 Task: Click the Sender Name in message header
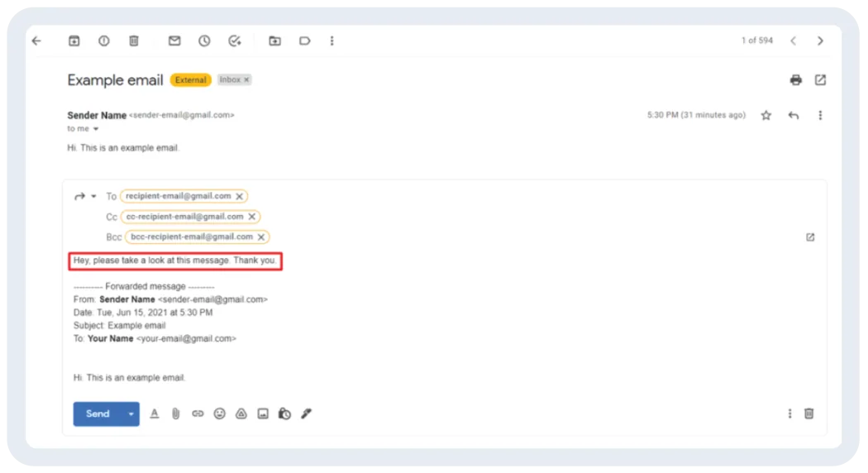97,115
